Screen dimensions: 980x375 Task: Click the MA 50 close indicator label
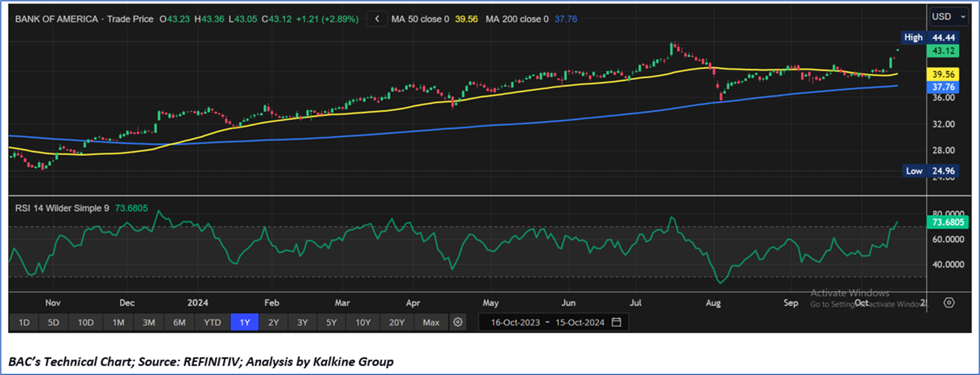421,19
